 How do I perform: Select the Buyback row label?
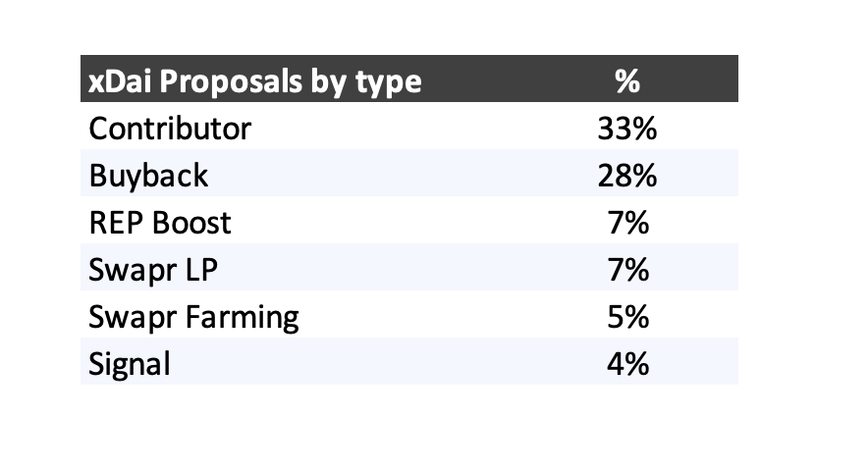[x=148, y=176]
